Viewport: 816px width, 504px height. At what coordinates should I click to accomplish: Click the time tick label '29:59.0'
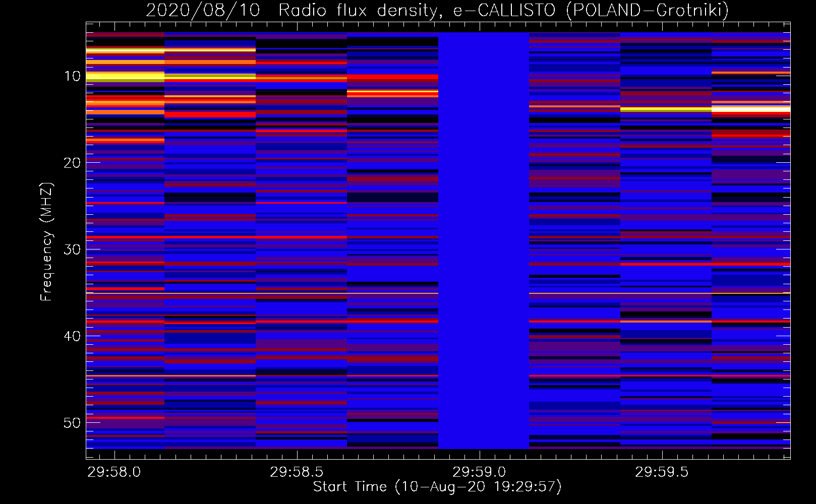pos(479,472)
